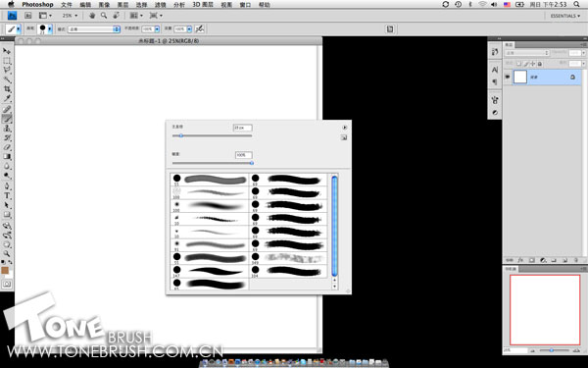Select the Type tool
Viewport: 588px width, 368px height.
[7, 195]
